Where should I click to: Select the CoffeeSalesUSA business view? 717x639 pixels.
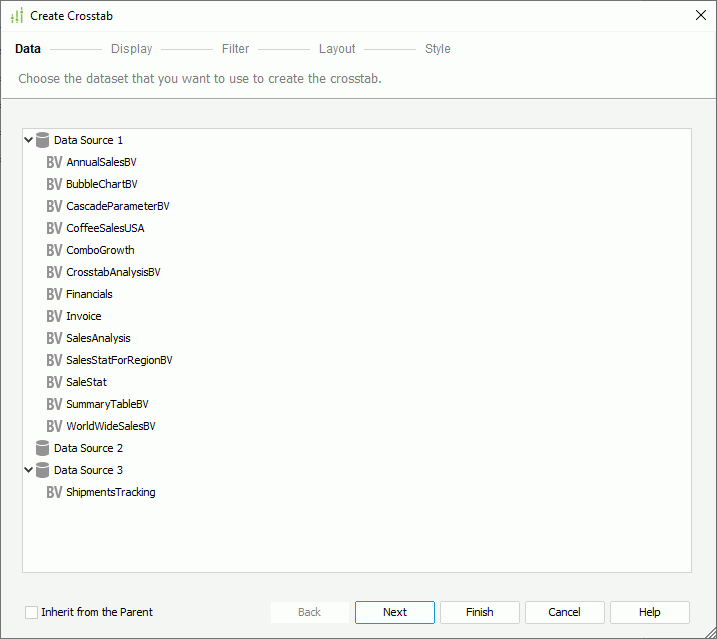[x=105, y=228]
